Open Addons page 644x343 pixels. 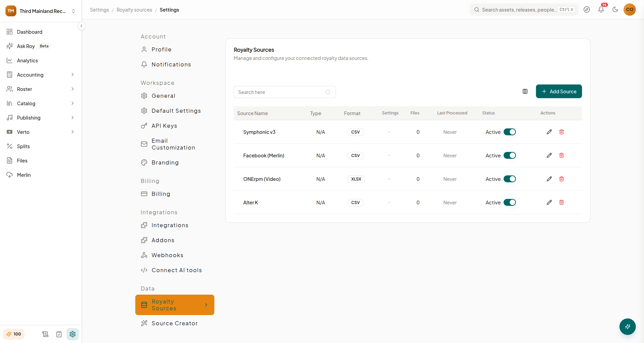click(175, 240)
